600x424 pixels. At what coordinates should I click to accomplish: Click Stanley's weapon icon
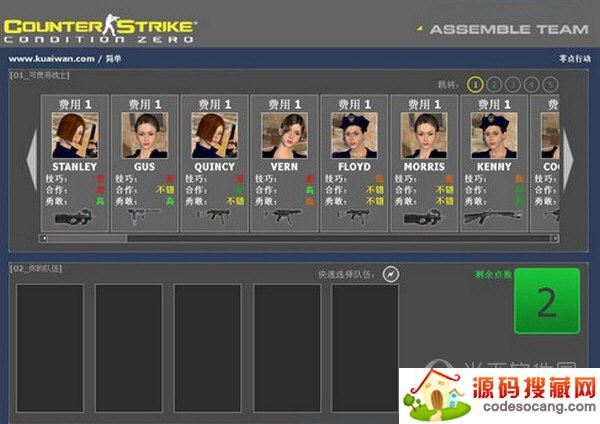pos(74,217)
